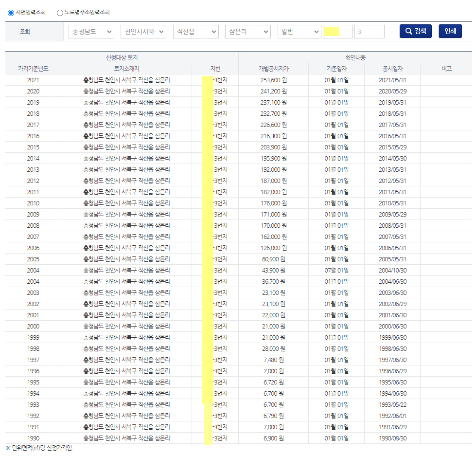This screenshot has height=456, width=476.
Task: Click the 비고 column header
Action: (x=446, y=69)
